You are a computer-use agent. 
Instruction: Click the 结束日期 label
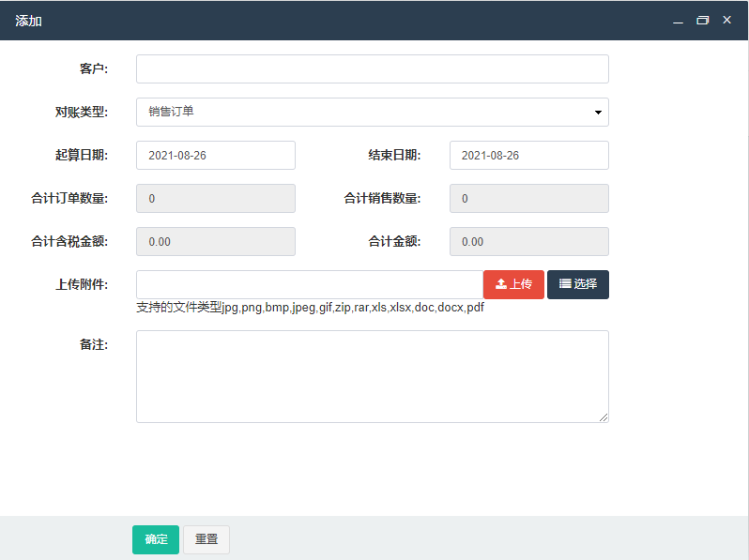click(x=394, y=155)
